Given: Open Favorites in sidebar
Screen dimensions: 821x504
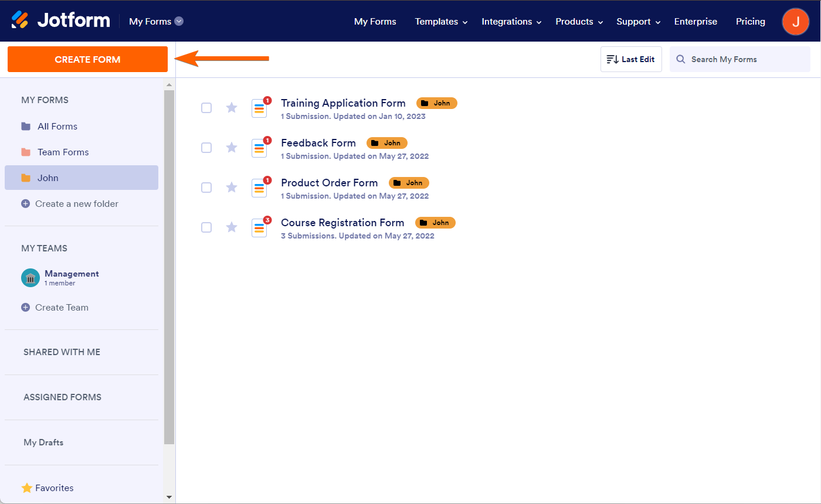Looking at the screenshot, I should [x=48, y=488].
